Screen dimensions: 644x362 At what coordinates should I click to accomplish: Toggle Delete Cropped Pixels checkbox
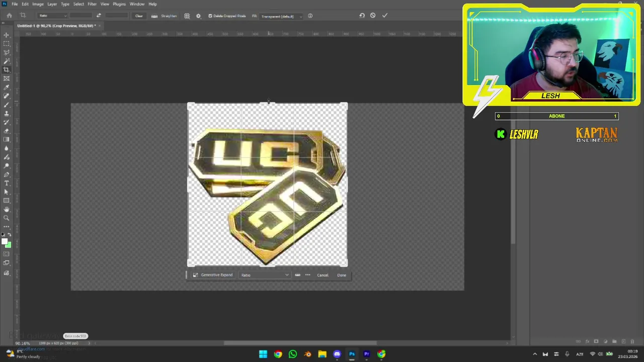coord(210,16)
